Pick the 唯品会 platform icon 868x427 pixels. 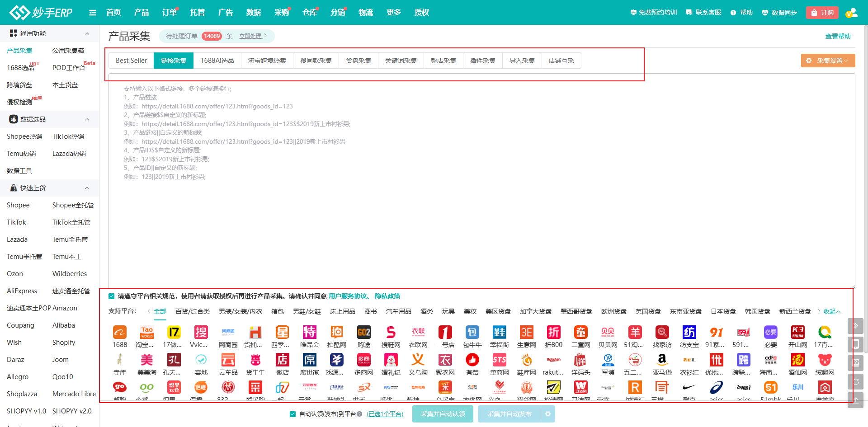pyautogui.click(x=310, y=333)
